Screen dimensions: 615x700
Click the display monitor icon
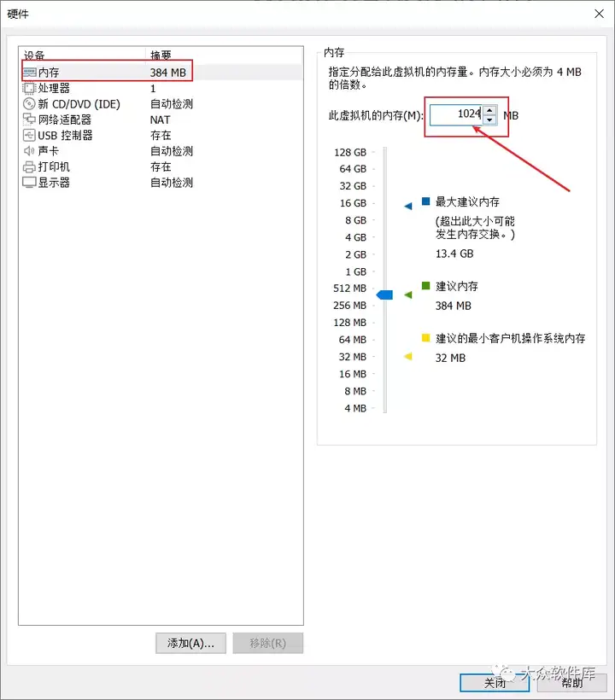(29, 182)
